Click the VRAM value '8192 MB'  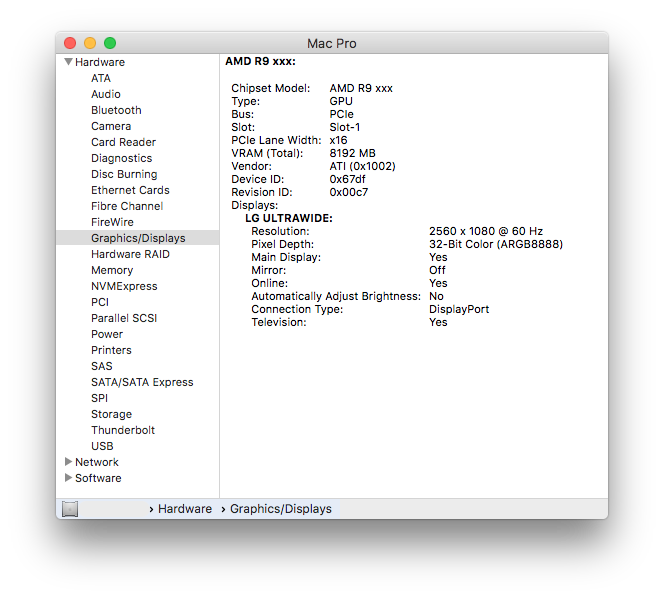coord(353,153)
